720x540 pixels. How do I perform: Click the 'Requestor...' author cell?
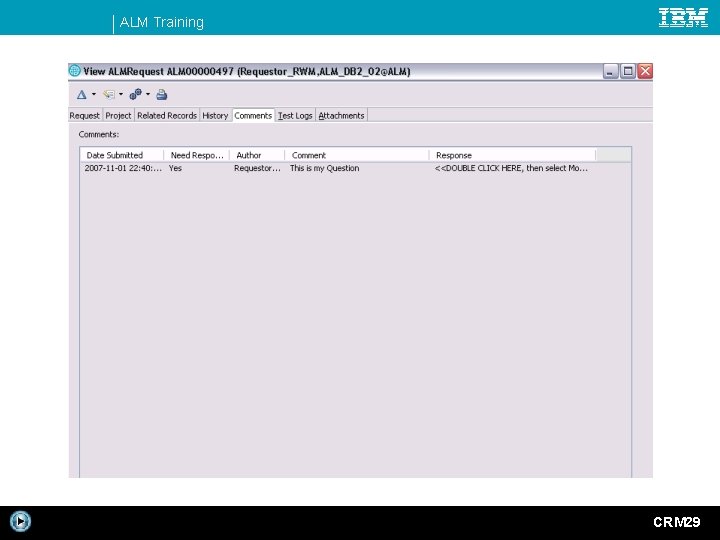tap(257, 169)
